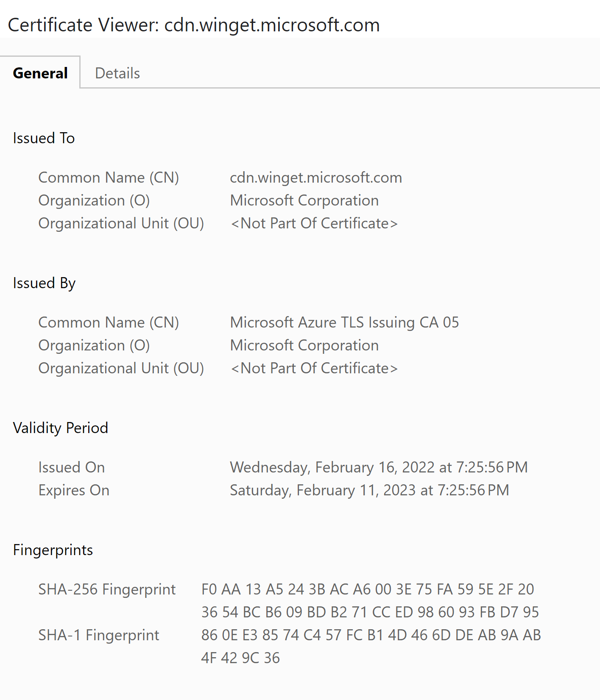Click the Organization value Microsoft Corporation under Issued To
The height and width of the screenshot is (700, 600).
pyautogui.click(x=304, y=200)
